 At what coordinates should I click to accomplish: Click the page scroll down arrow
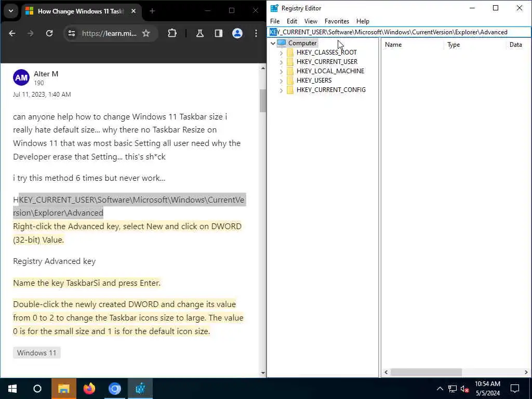263,373
